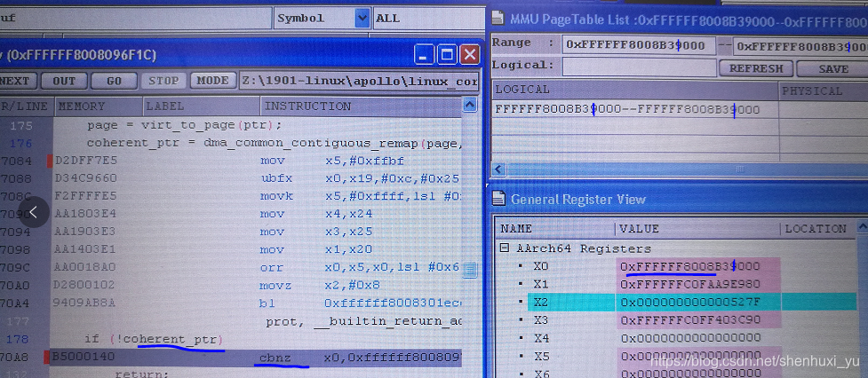Click the MEMORY column header
This screenshot has width=868, height=378.
(98, 106)
